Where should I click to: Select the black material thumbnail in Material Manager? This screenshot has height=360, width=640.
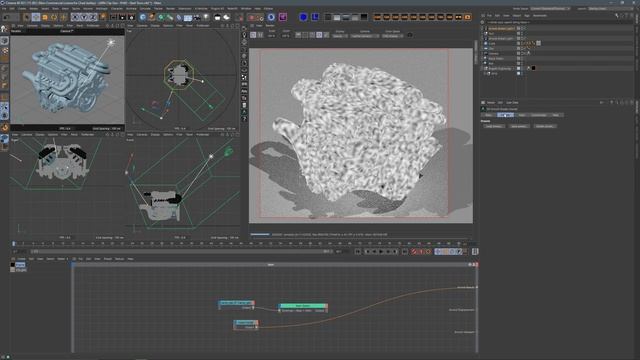point(13,264)
